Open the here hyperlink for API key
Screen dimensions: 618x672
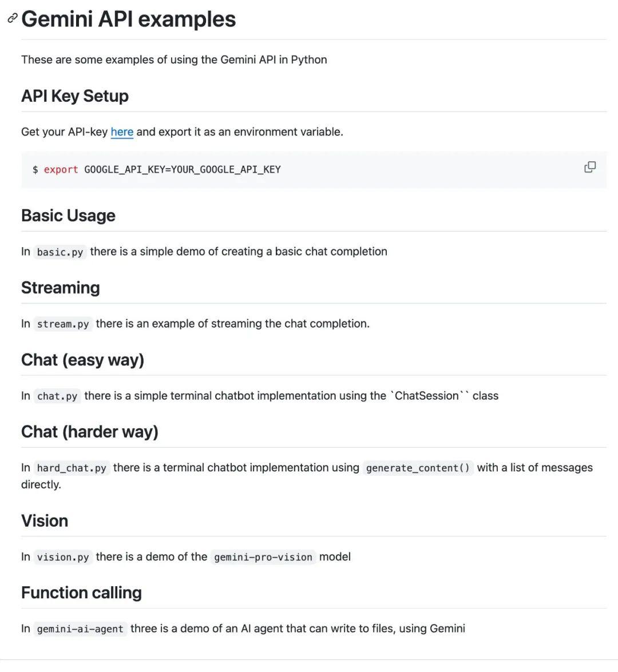coord(122,132)
